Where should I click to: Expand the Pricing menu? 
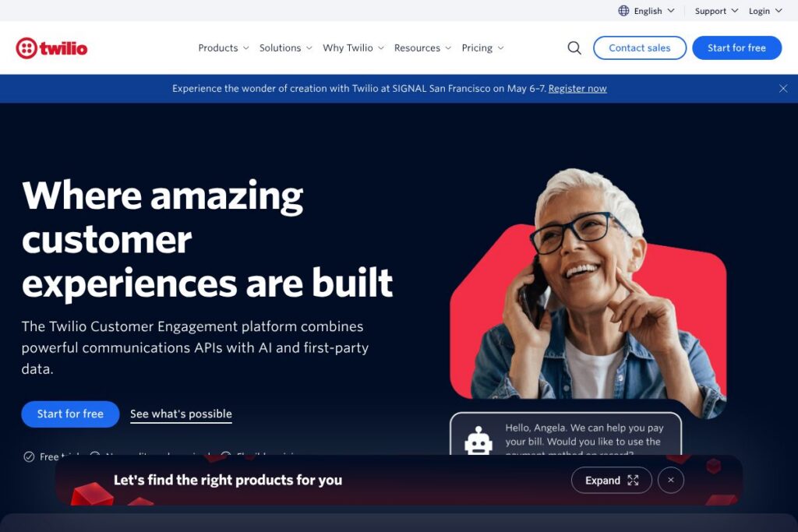(x=482, y=48)
